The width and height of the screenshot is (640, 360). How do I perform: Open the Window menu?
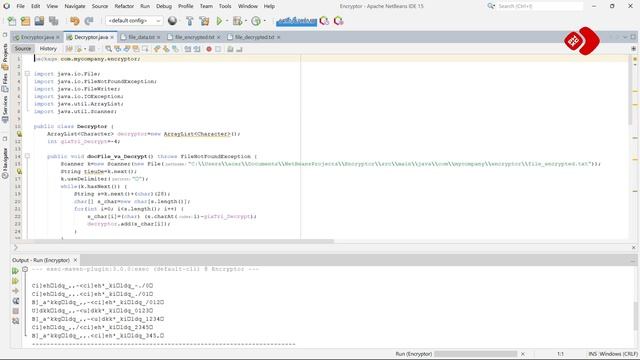click(x=248, y=6)
